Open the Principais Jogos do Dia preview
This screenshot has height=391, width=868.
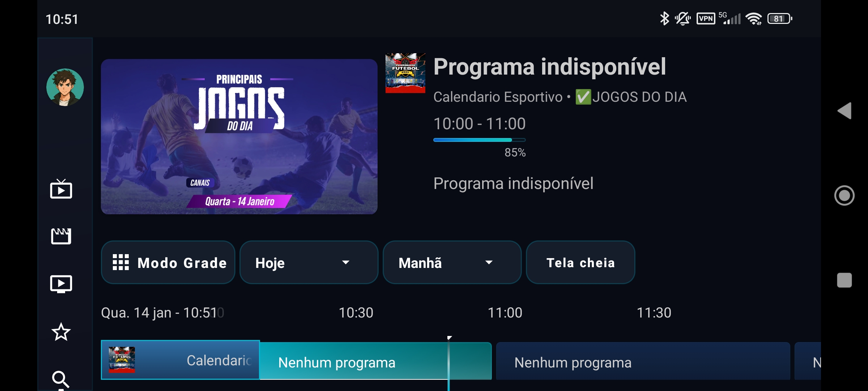(x=239, y=136)
